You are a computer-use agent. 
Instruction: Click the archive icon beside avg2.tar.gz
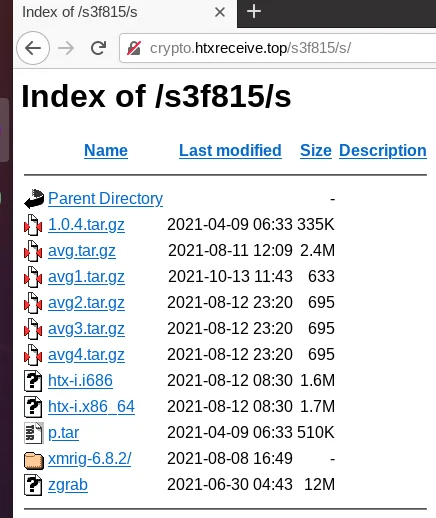point(33,303)
